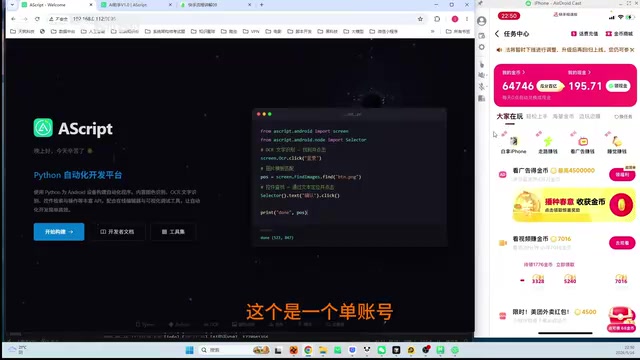Screen dimensions: 640x360
Task: Tap the red coin circle on yellow banner
Action: (x=621, y=205)
